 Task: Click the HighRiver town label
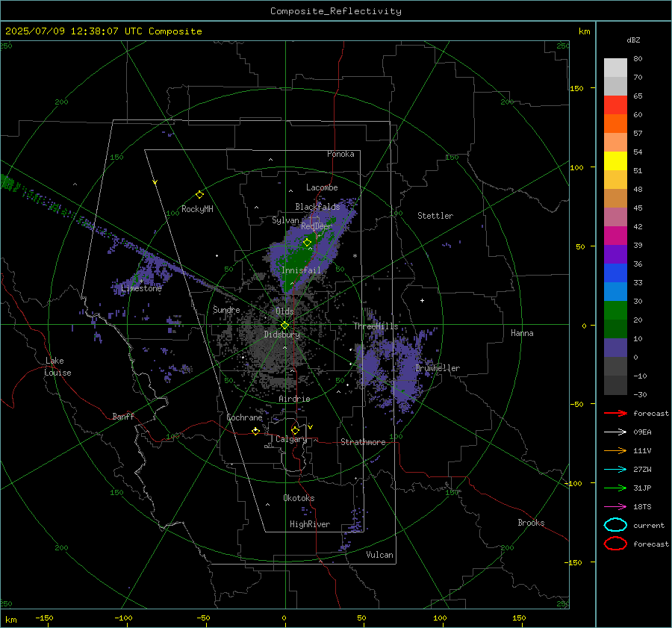310,524
